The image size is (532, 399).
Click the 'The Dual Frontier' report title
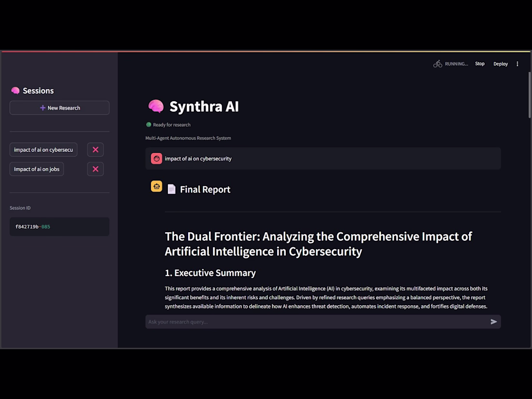tap(318, 244)
